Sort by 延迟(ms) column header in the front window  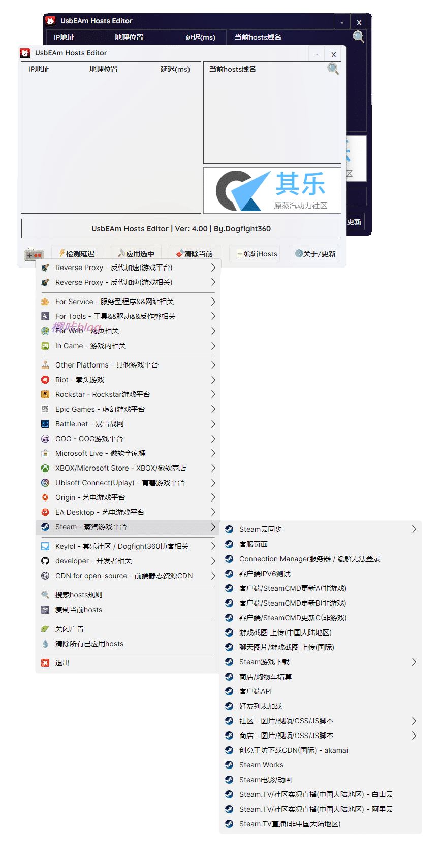(175, 69)
